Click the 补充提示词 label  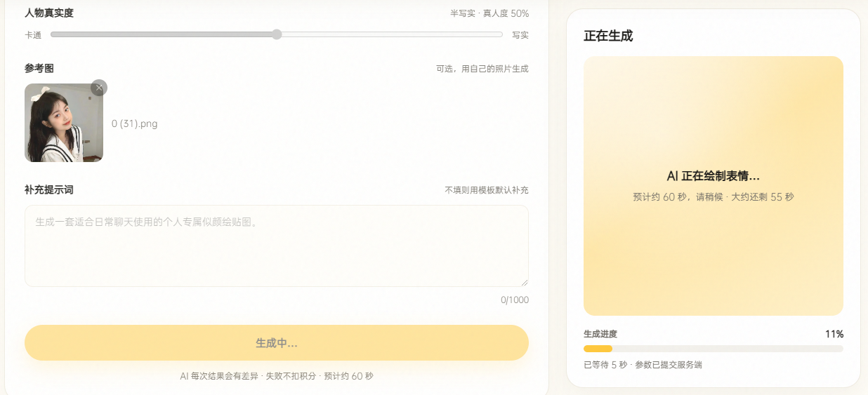tap(49, 189)
